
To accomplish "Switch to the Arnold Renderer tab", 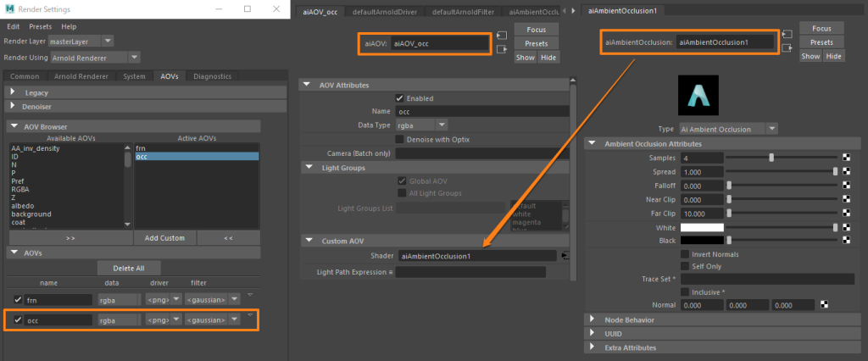I will 81,76.
